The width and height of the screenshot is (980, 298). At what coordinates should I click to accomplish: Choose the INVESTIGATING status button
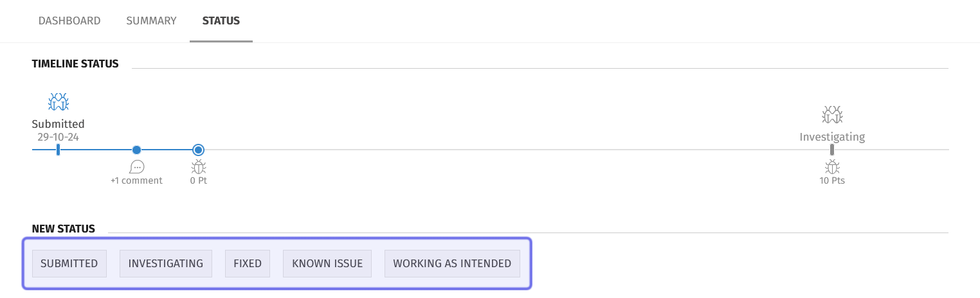pyautogui.click(x=166, y=263)
